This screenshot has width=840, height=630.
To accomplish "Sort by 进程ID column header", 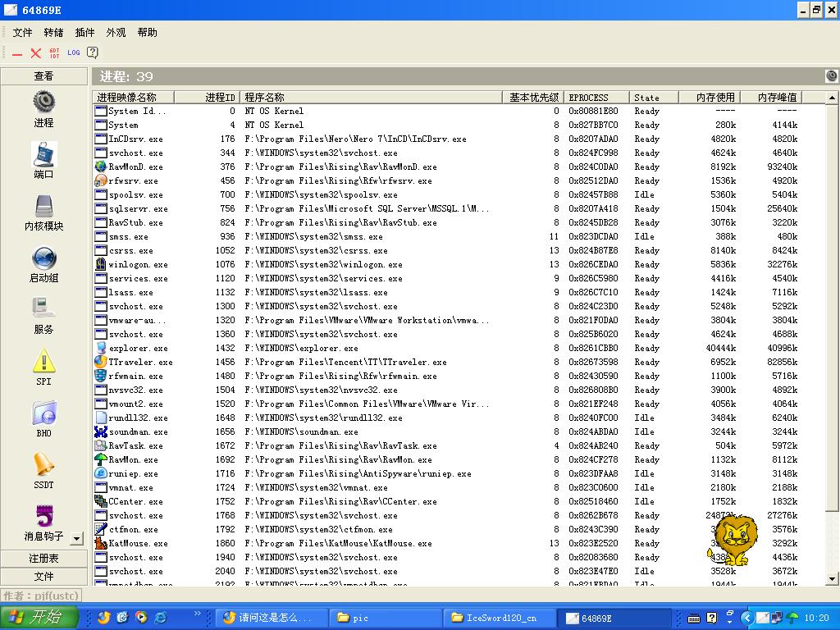I will coord(206,97).
